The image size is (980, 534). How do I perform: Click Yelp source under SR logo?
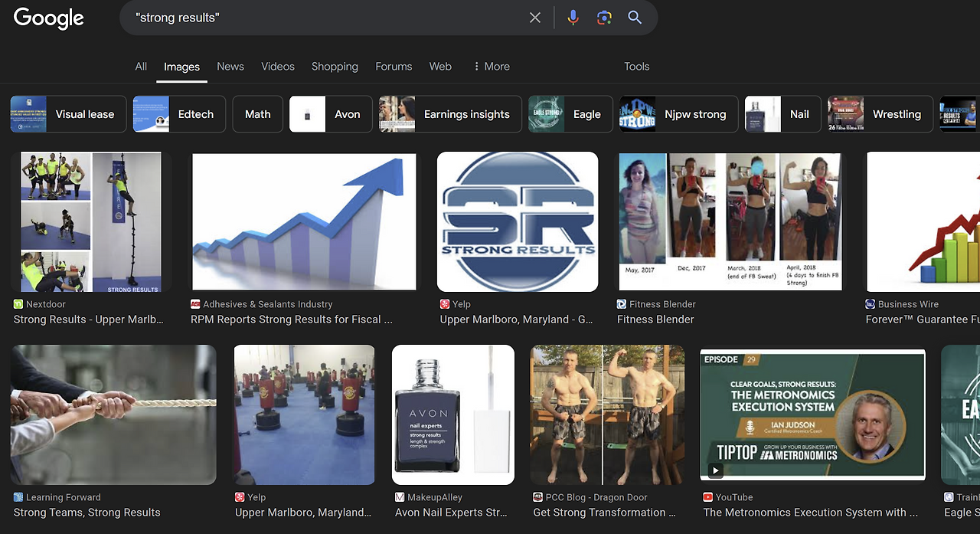[x=462, y=304]
